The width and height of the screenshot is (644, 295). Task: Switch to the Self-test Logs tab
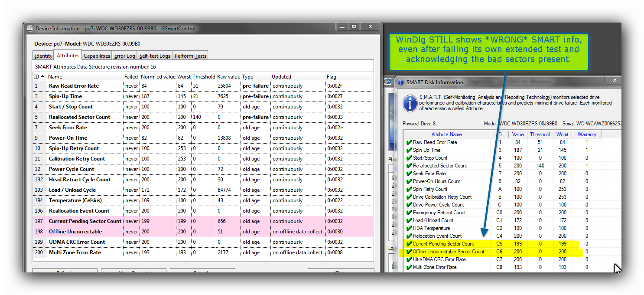coord(155,56)
